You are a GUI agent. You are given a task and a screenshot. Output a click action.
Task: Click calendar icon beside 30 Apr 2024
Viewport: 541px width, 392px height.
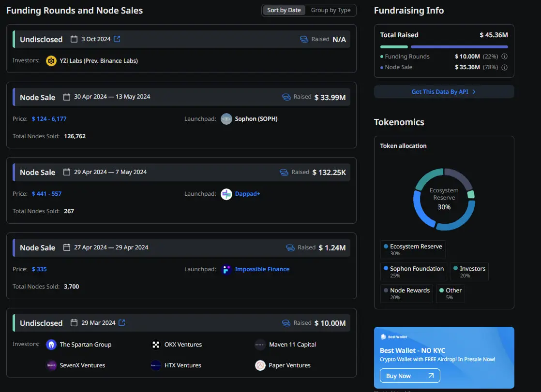[x=67, y=97]
